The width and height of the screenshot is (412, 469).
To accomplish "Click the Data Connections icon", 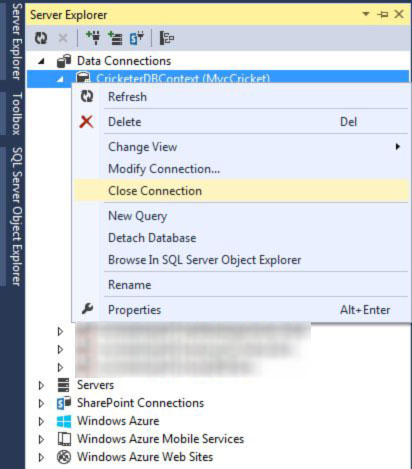I will pos(64,61).
